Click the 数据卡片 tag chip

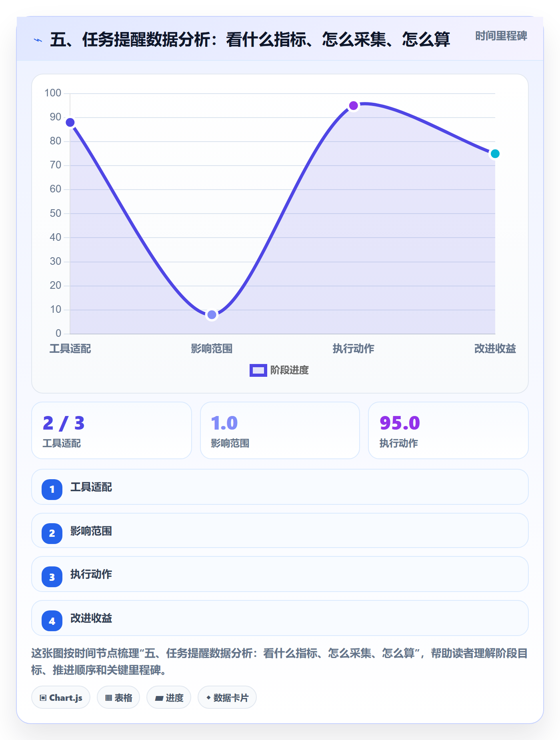pyautogui.click(x=227, y=697)
